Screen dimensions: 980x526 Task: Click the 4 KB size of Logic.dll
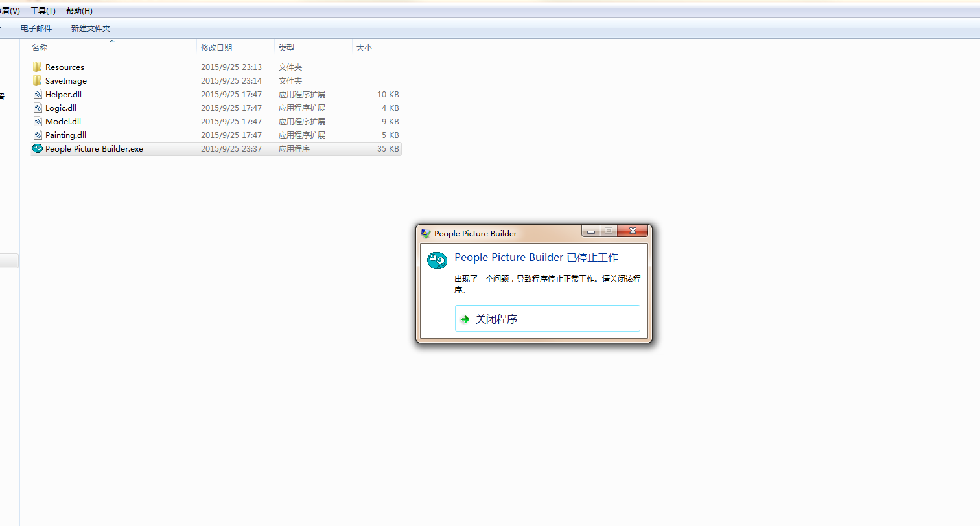(x=390, y=108)
